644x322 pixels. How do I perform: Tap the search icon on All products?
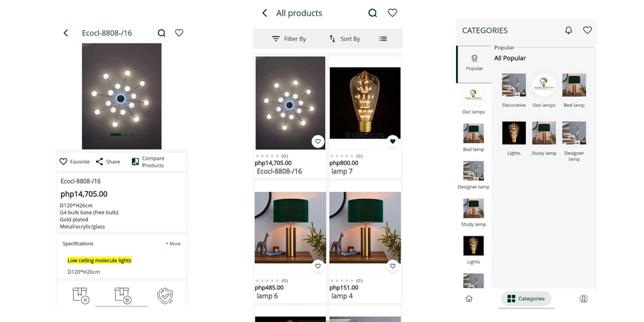click(x=372, y=13)
